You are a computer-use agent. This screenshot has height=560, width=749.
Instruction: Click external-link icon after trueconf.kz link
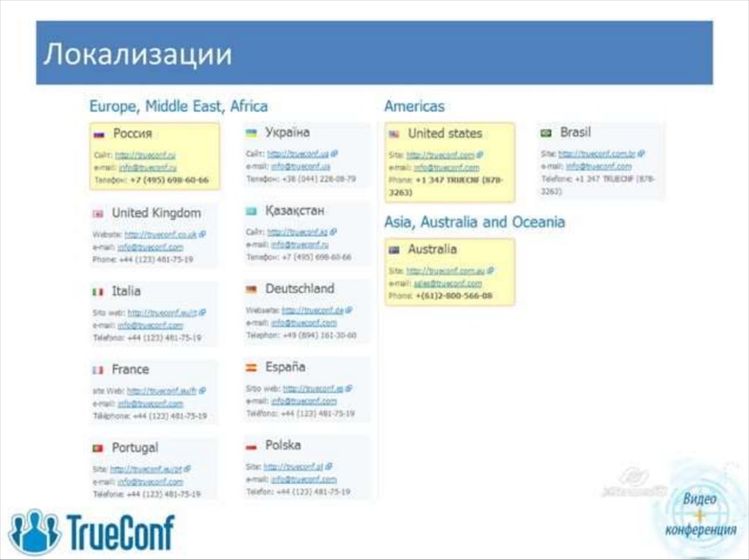click(334, 232)
